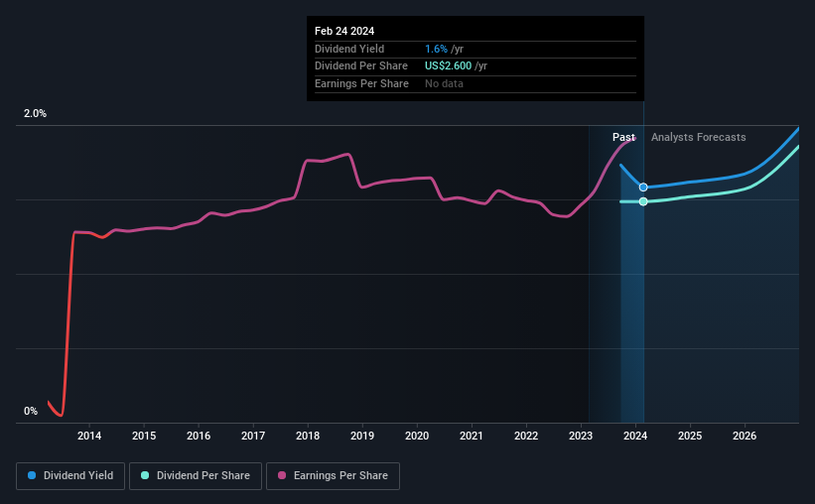Toggle the Earnings Per Share legend button
Viewport: 815px width, 504px height.
pos(333,476)
